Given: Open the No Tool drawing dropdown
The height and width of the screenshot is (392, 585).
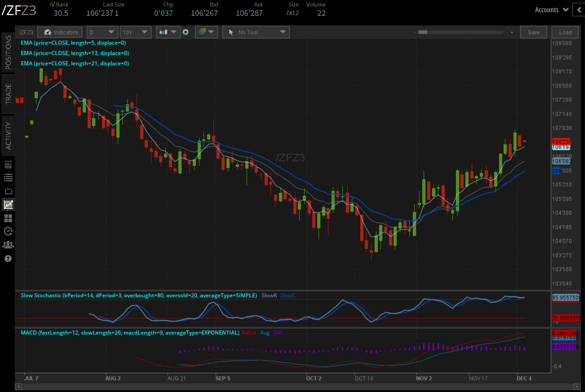Looking at the screenshot, I should click(x=255, y=32).
